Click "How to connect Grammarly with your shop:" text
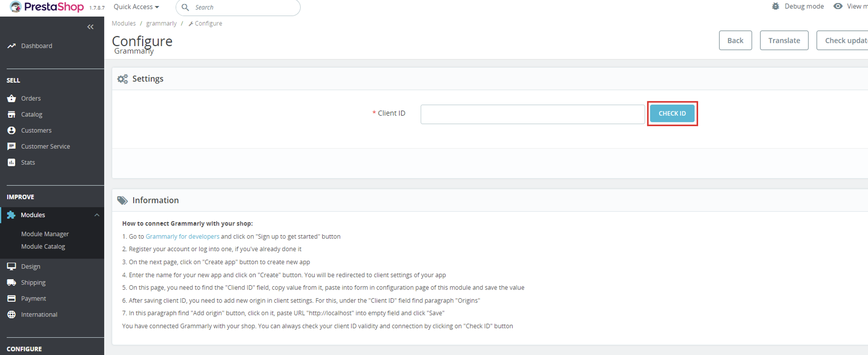 [x=188, y=223]
